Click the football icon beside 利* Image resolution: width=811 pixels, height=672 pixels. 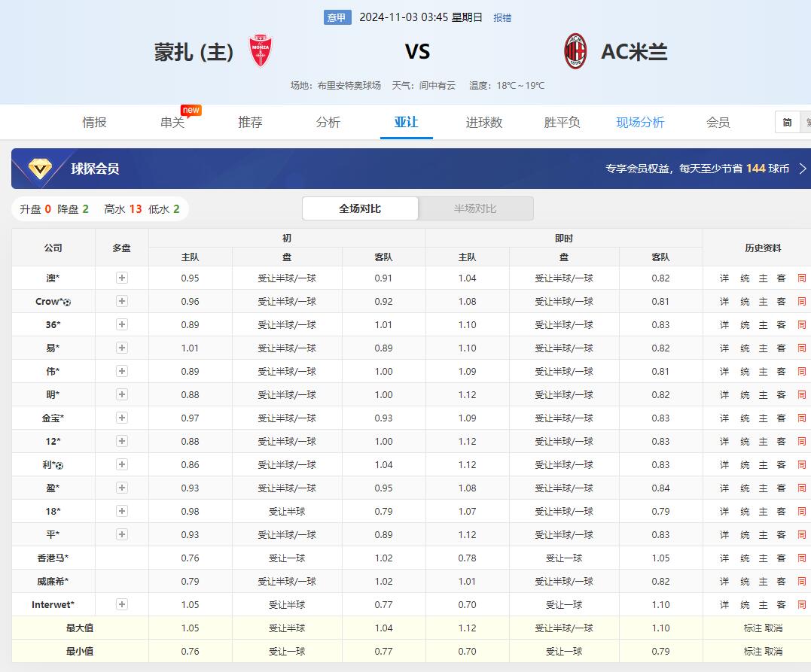(x=59, y=465)
